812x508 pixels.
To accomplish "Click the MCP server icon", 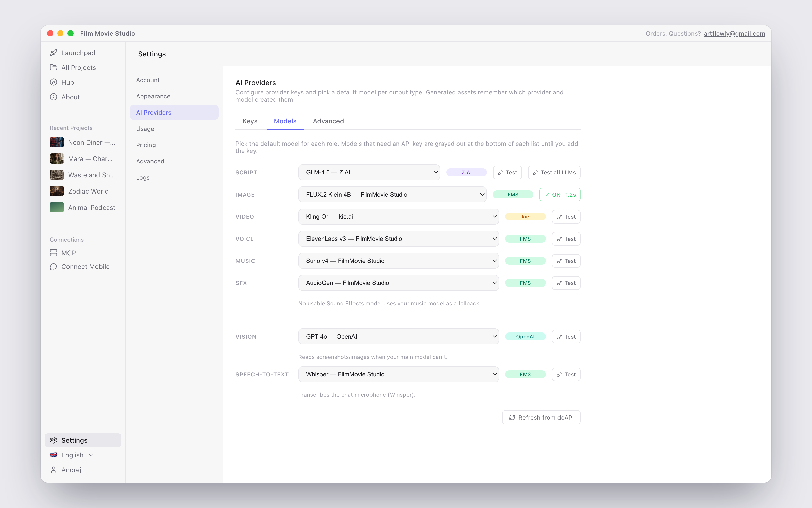I will pyautogui.click(x=53, y=253).
